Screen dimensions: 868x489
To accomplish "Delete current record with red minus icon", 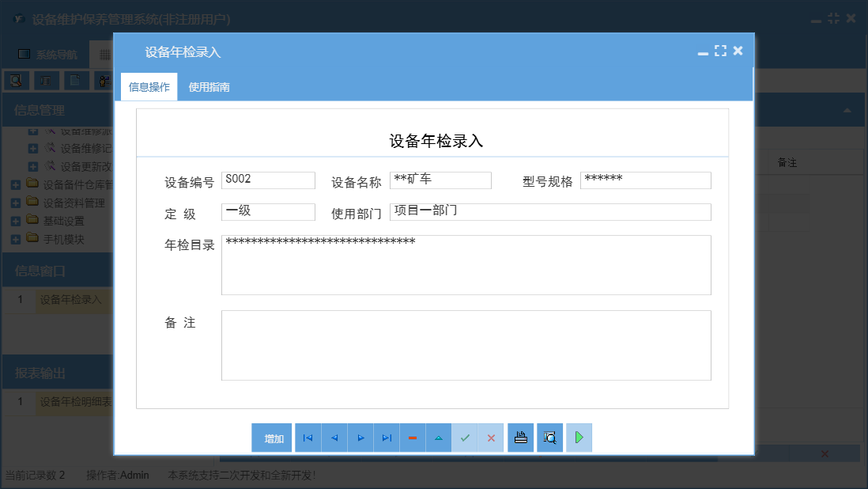I will point(412,437).
